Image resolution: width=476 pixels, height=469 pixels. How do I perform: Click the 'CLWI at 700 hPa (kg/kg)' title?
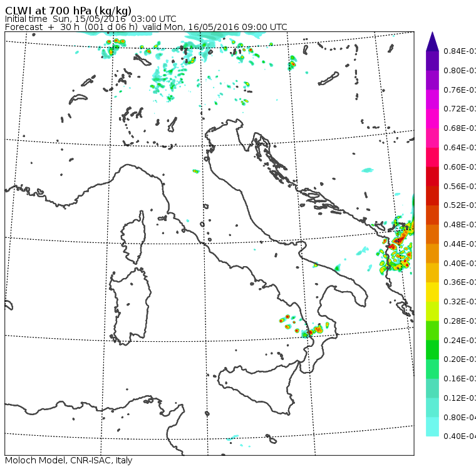click(68, 11)
